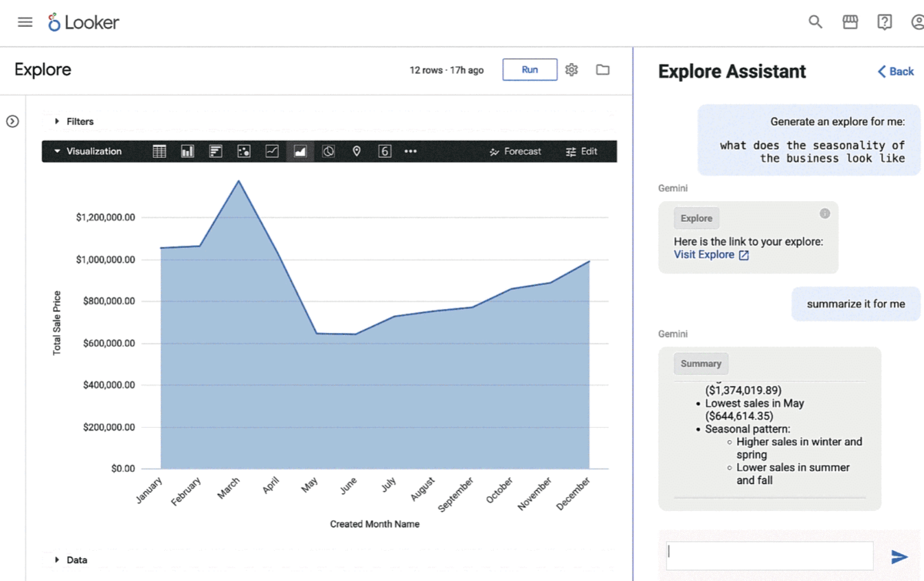Click Back in the Explore Assistant panel
This screenshot has width=924, height=581.
(895, 71)
